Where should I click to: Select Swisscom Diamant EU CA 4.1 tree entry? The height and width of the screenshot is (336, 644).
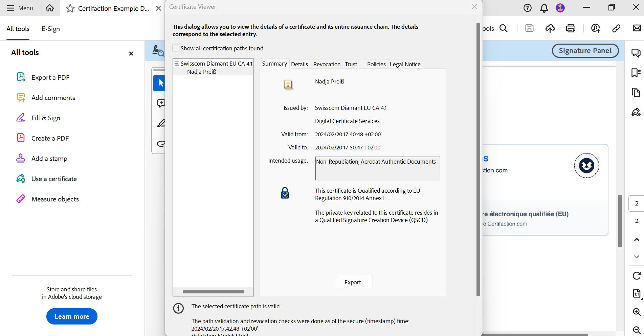coord(217,63)
